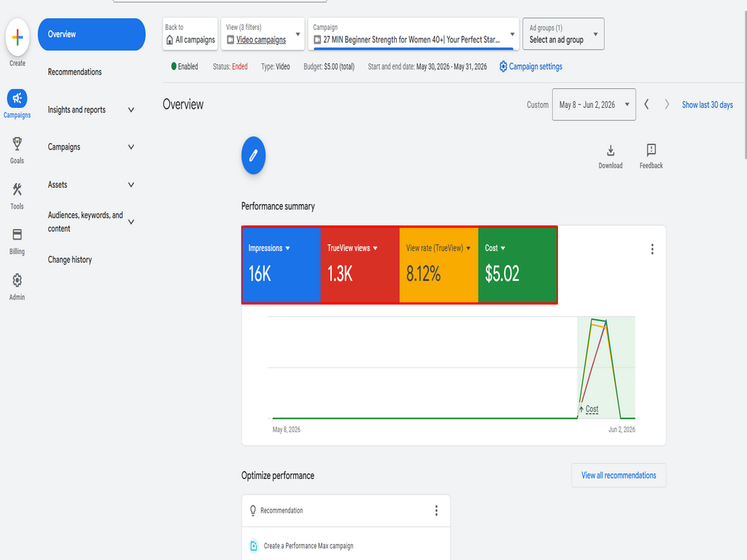Screen dimensions: 747x560
Task: Change the Cost metric dropdown
Action: 495,248
